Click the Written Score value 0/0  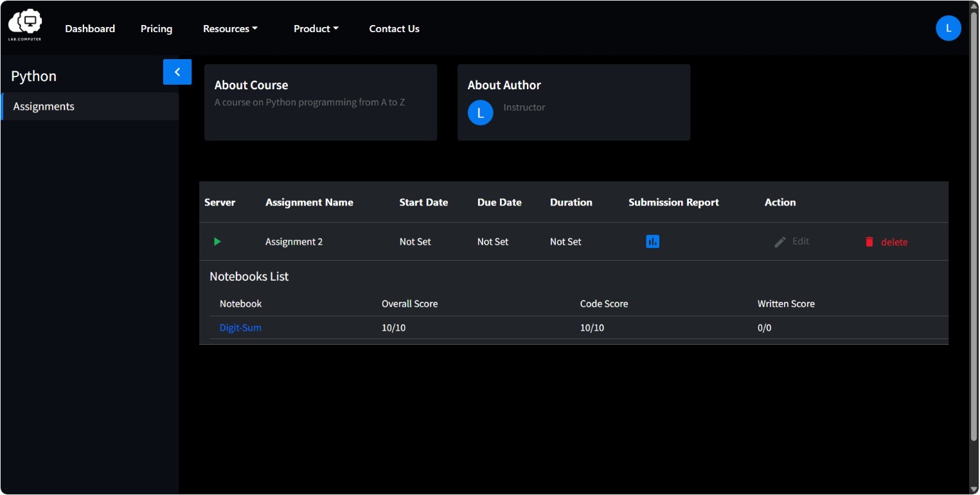pyautogui.click(x=765, y=327)
